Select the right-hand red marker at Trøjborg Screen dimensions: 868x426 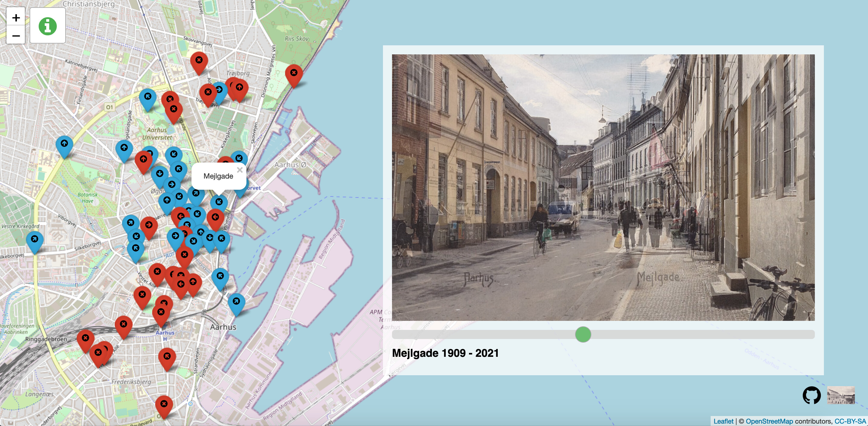click(x=240, y=91)
